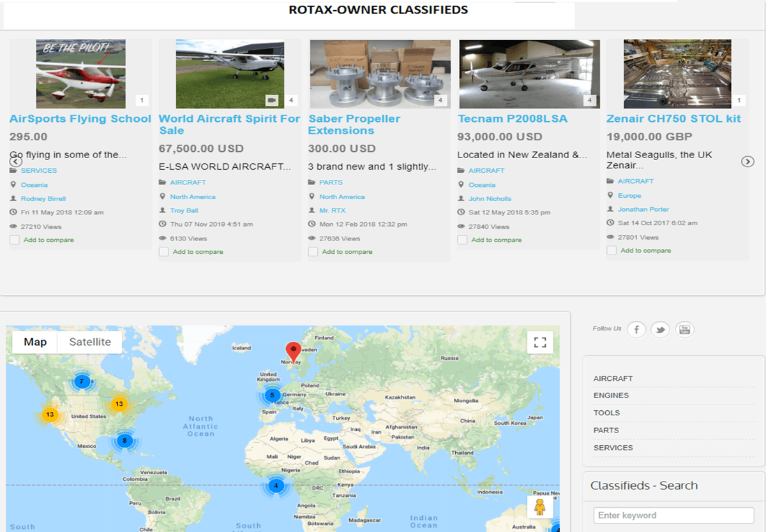
Task: Click the 67,500.00 USD price text
Action: pos(201,149)
